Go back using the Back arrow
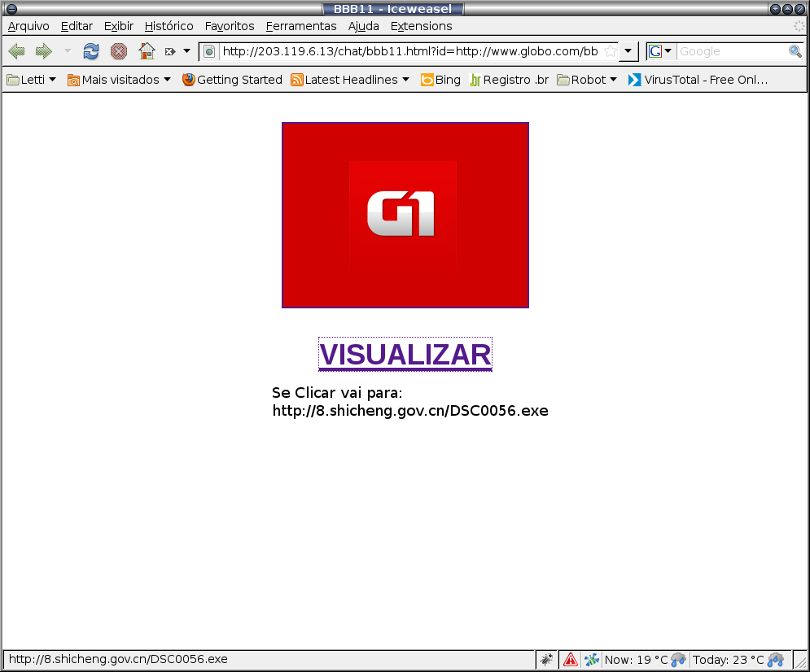 click(16, 51)
